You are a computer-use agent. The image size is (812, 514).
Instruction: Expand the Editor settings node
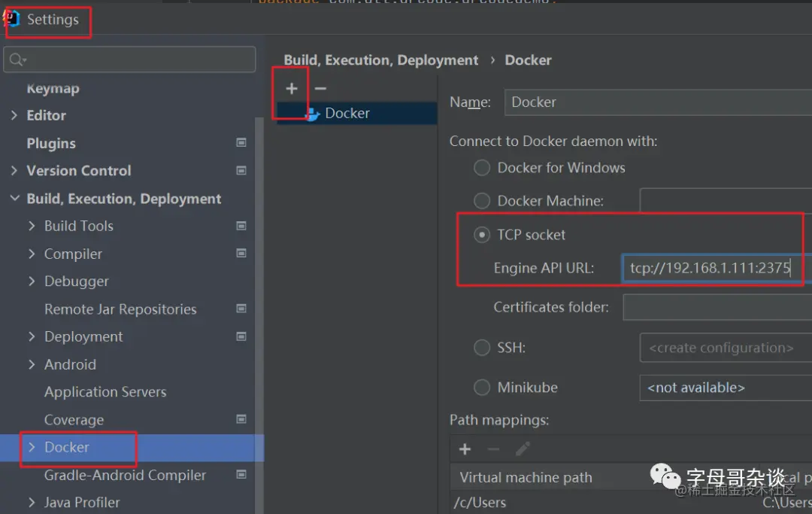[14, 116]
